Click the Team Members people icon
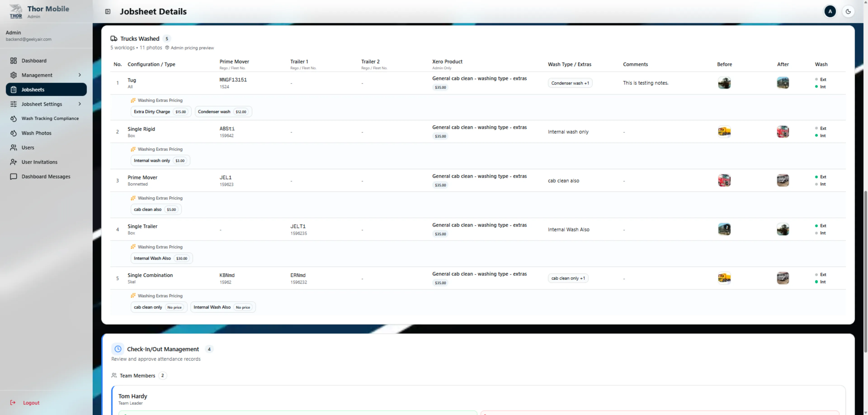The image size is (868, 415). click(x=114, y=376)
